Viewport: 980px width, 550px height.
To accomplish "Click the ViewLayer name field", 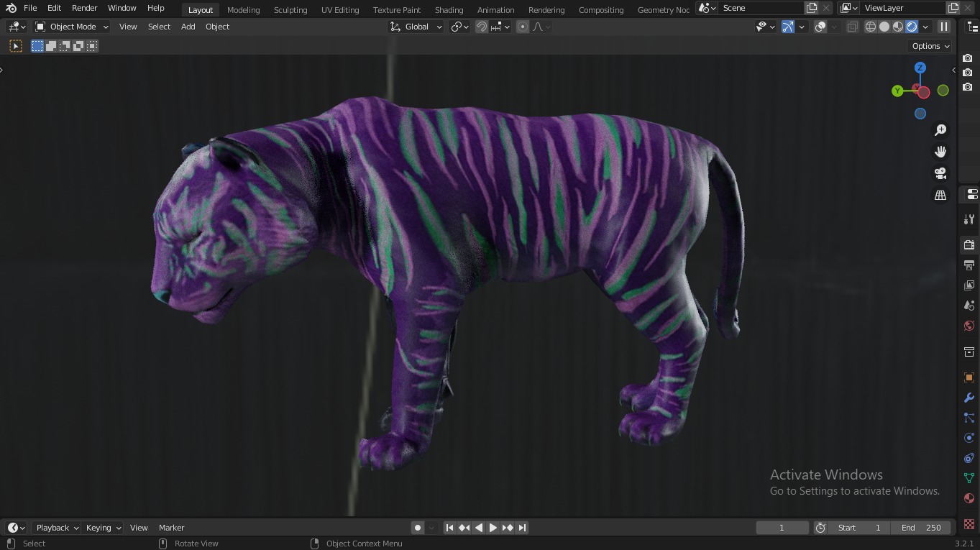I will (903, 8).
